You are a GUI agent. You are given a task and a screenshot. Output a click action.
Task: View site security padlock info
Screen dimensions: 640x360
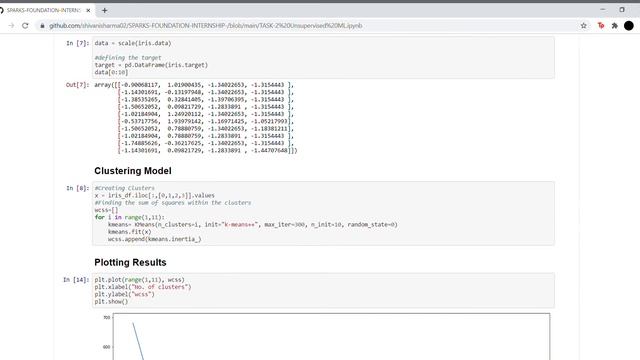click(x=42, y=26)
